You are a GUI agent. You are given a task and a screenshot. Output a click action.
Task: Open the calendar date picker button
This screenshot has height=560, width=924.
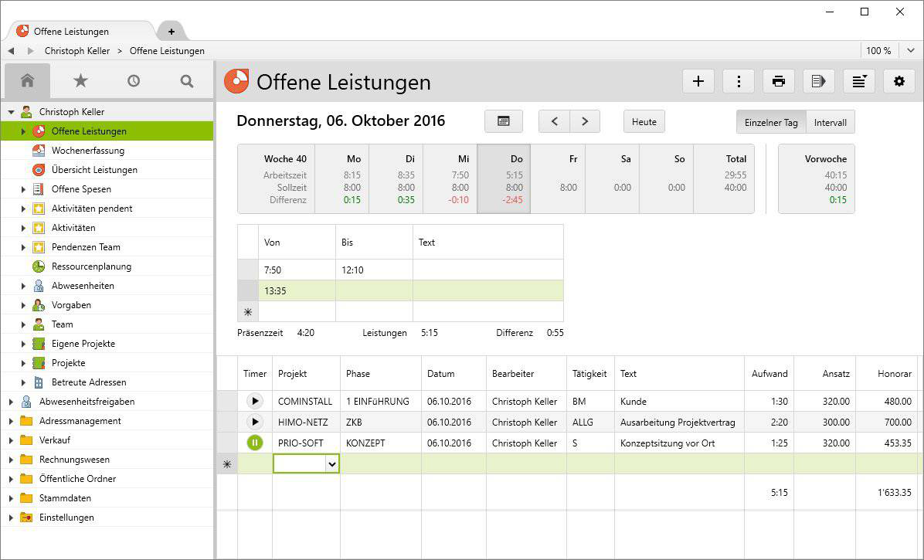[503, 121]
